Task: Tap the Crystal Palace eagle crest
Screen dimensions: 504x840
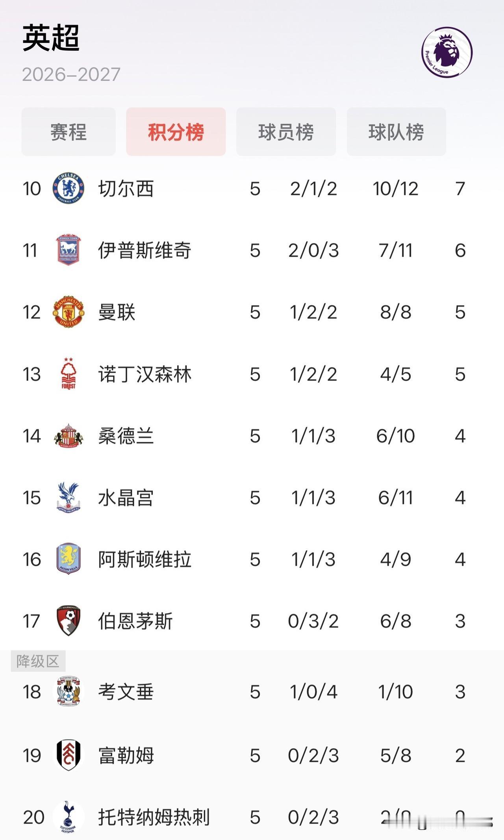Action: point(69,497)
